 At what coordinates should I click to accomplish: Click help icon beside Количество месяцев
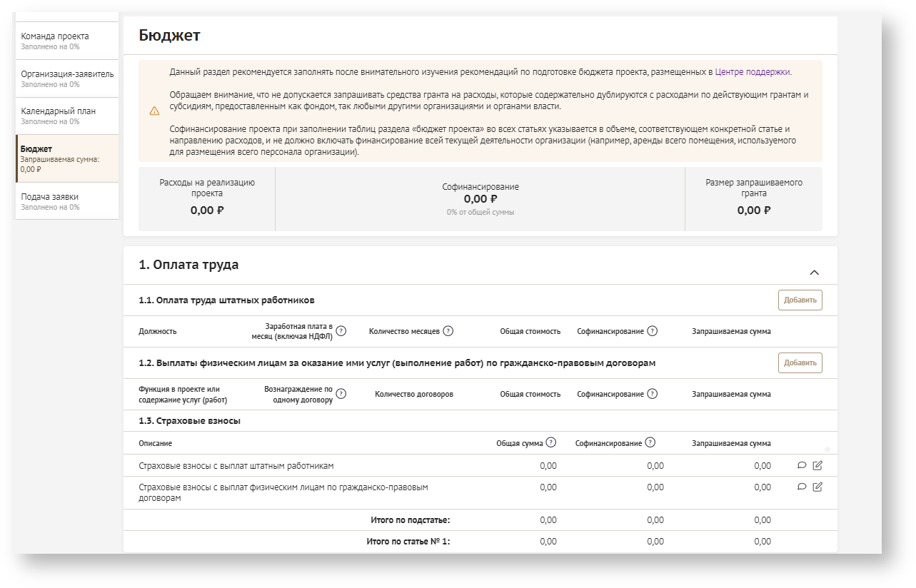click(448, 331)
